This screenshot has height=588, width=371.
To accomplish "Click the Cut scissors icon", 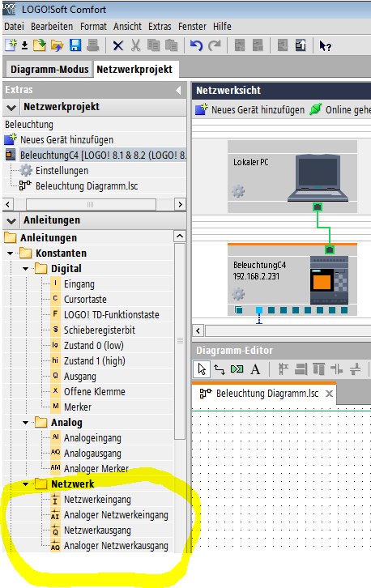I will pos(135,45).
